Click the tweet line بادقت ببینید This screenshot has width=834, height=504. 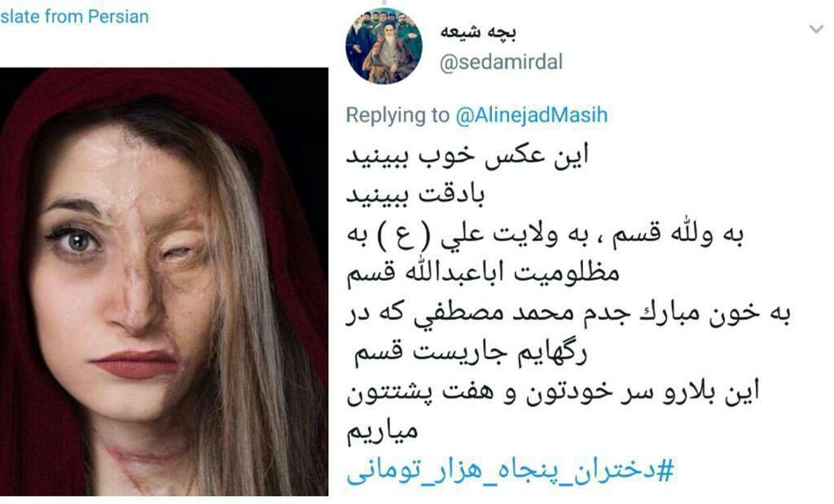[415, 195]
